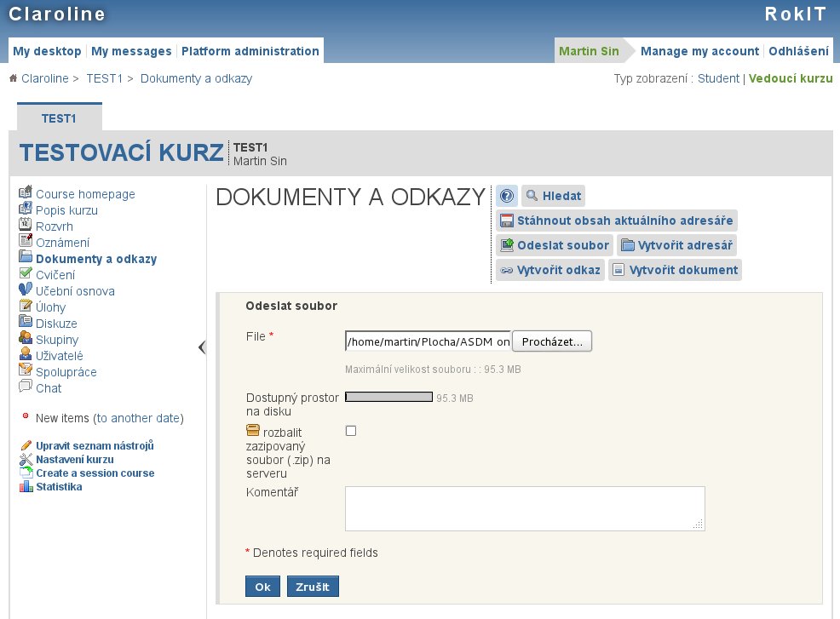Click inside the Komentář text area
The height and width of the screenshot is (619, 840).
point(525,508)
